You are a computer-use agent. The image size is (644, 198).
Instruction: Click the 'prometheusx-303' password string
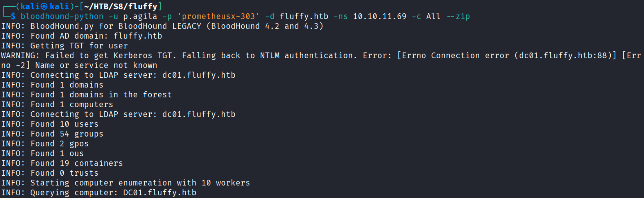pos(218,16)
